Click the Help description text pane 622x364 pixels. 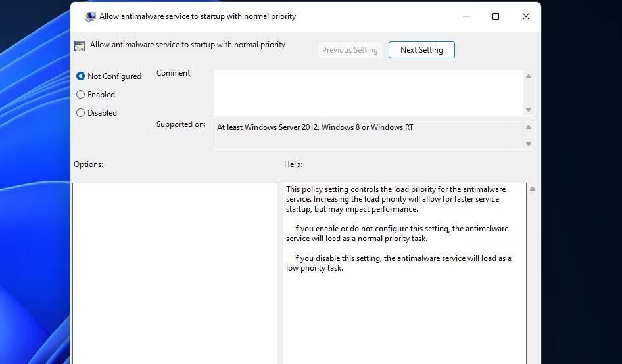[404, 273]
